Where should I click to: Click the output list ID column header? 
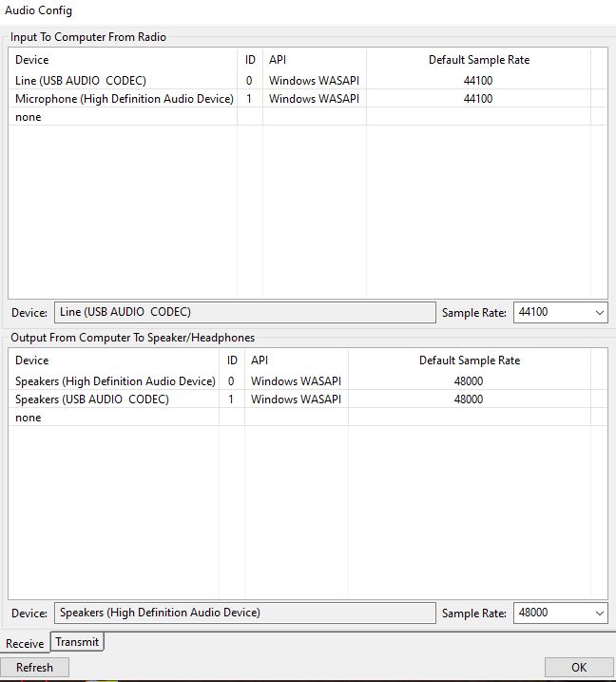pyautogui.click(x=232, y=360)
